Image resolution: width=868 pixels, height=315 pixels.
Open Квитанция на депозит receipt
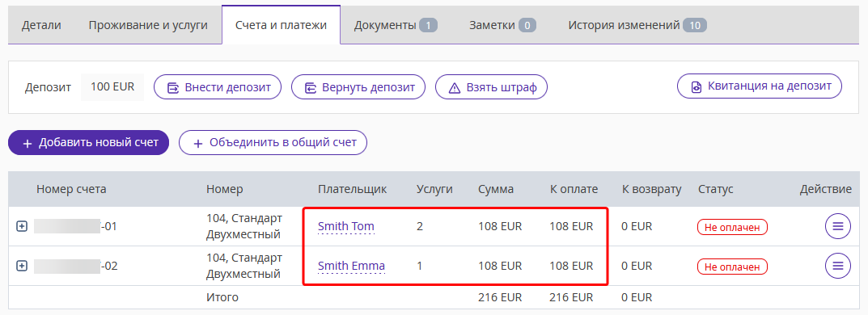[760, 86]
